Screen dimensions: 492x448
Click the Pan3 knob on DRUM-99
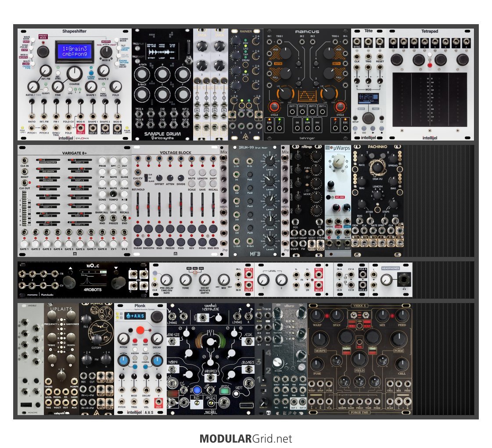click(250, 201)
